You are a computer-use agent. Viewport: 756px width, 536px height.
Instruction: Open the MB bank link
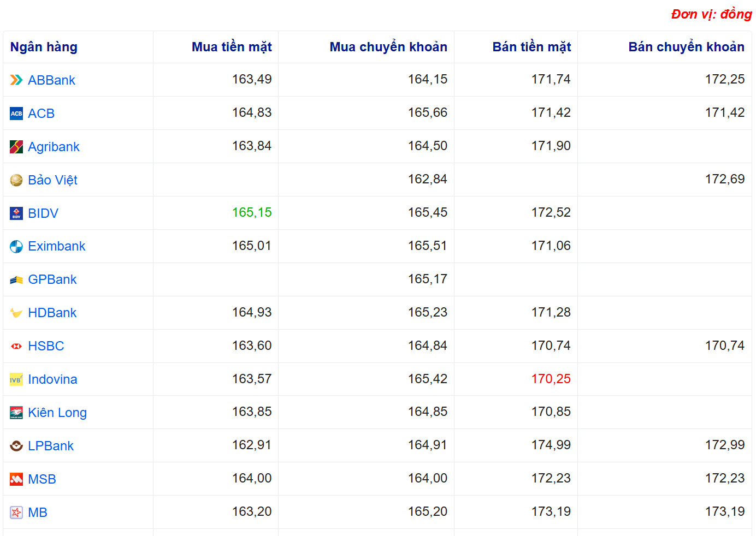(38, 513)
